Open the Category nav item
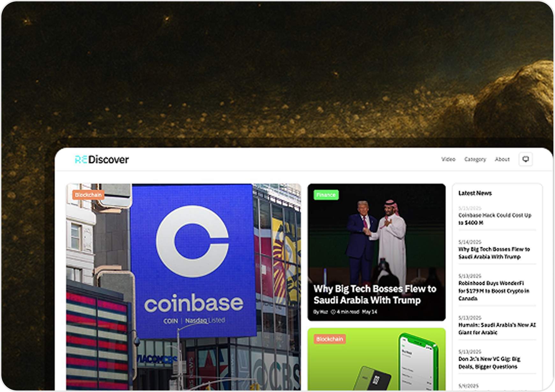The width and height of the screenshot is (555, 392). 475,159
